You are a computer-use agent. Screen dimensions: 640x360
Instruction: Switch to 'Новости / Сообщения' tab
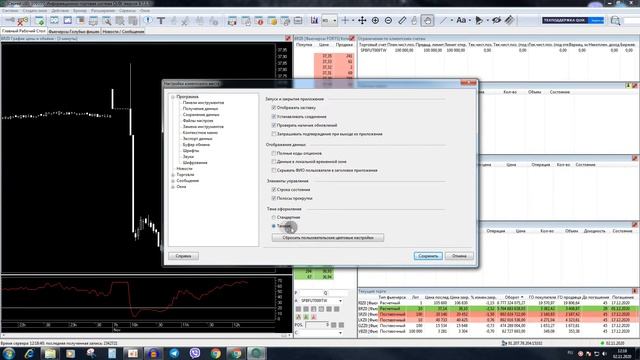click(x=123, y=31)
